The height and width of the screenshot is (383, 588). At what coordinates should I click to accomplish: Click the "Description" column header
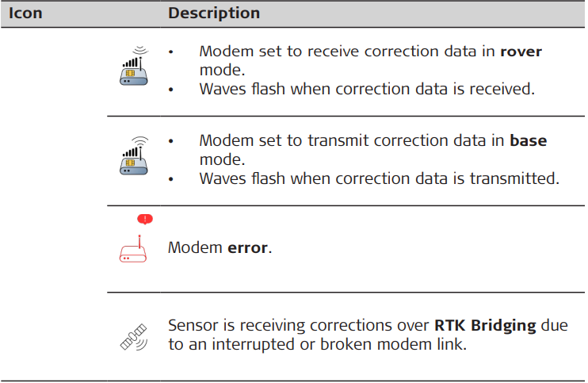click(214, 13)
